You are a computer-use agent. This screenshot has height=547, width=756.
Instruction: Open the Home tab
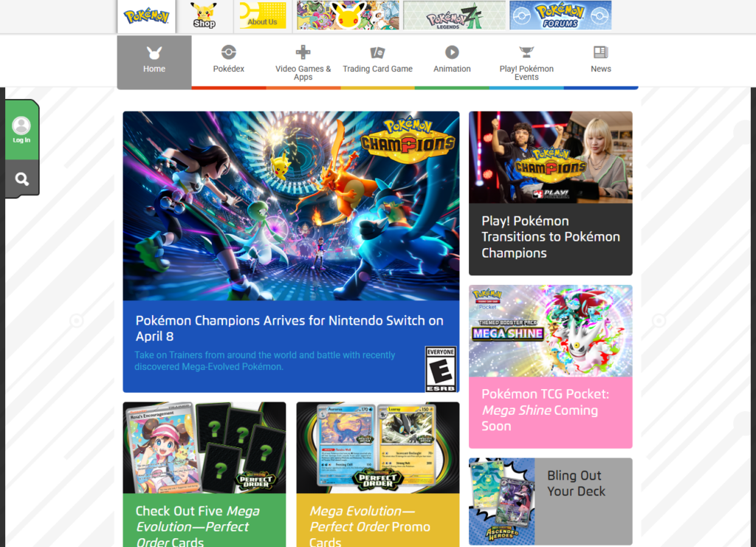point(154,61)
